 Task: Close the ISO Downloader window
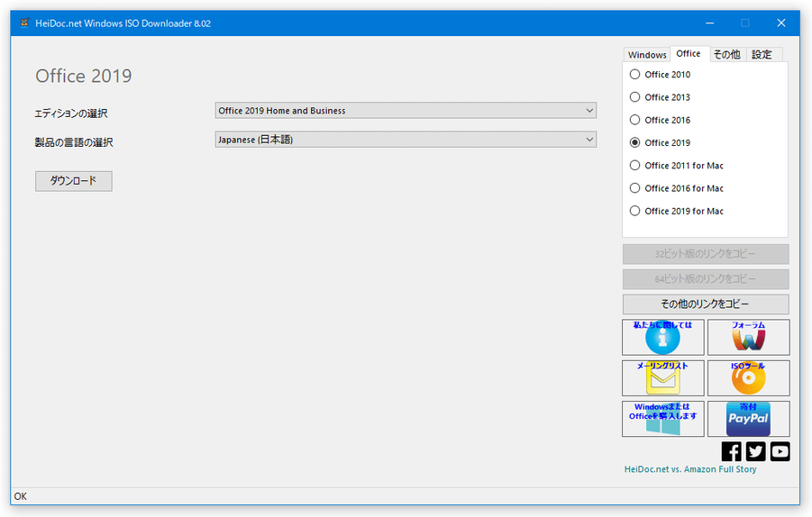[781, 23]
